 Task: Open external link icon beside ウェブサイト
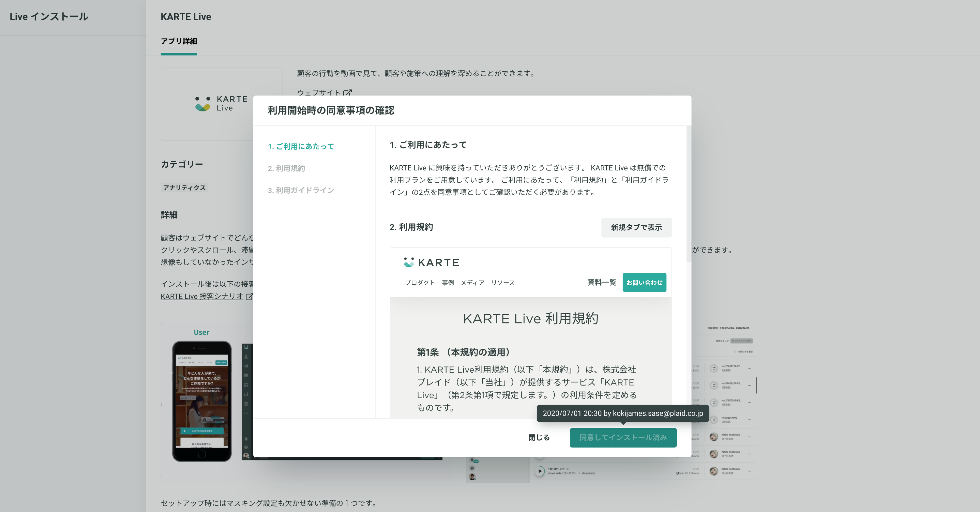click(x=348, y=92)
